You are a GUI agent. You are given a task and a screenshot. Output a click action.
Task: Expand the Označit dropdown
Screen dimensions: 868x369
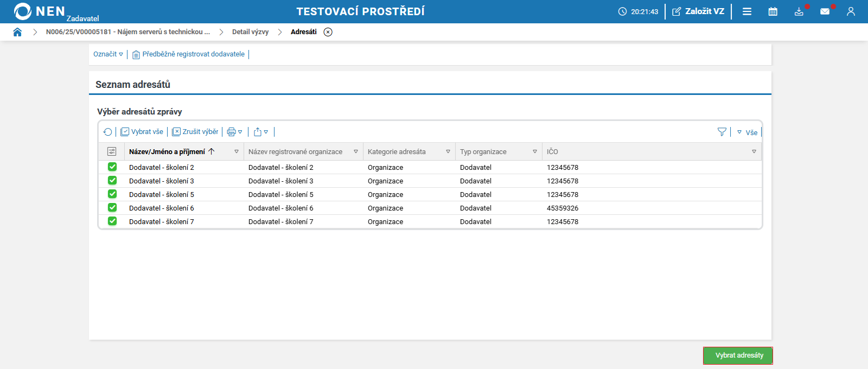[x=108, y=54]
